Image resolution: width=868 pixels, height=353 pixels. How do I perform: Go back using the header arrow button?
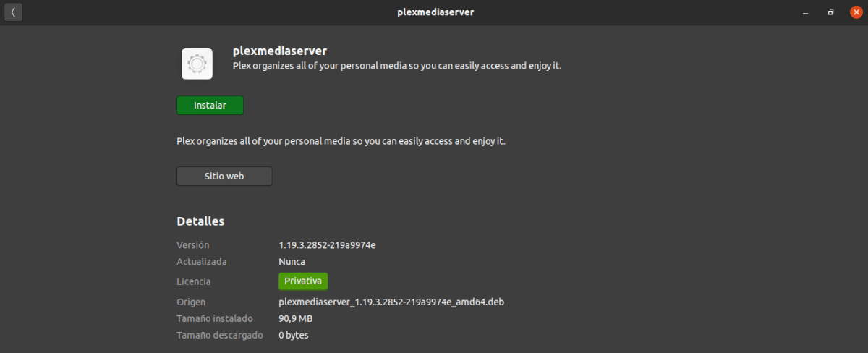13,12
